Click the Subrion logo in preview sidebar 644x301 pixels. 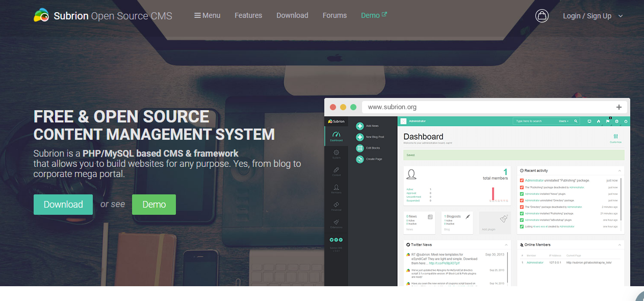336,121
